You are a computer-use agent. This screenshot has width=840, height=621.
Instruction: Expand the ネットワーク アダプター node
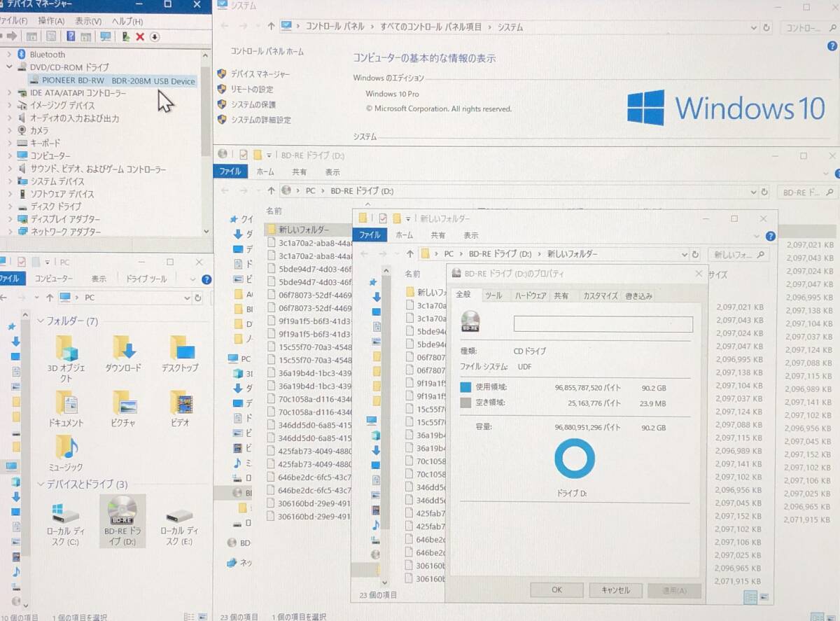click(9, 231)
